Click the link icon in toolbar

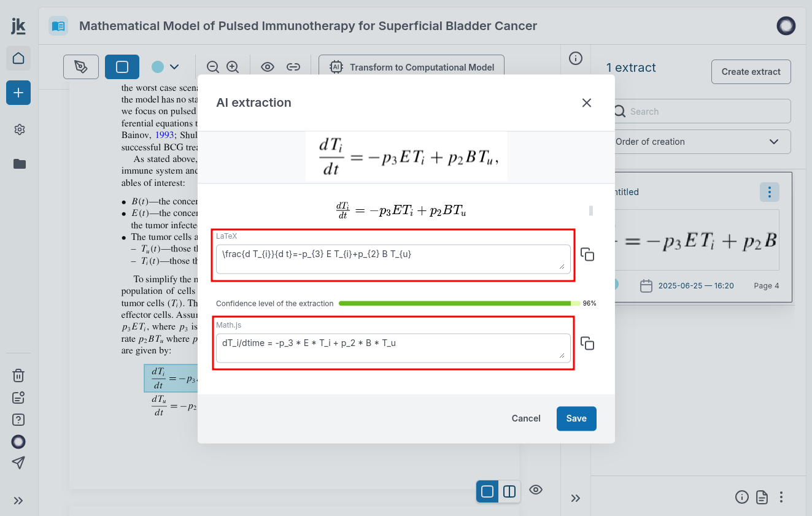click(x=294, y=67)
